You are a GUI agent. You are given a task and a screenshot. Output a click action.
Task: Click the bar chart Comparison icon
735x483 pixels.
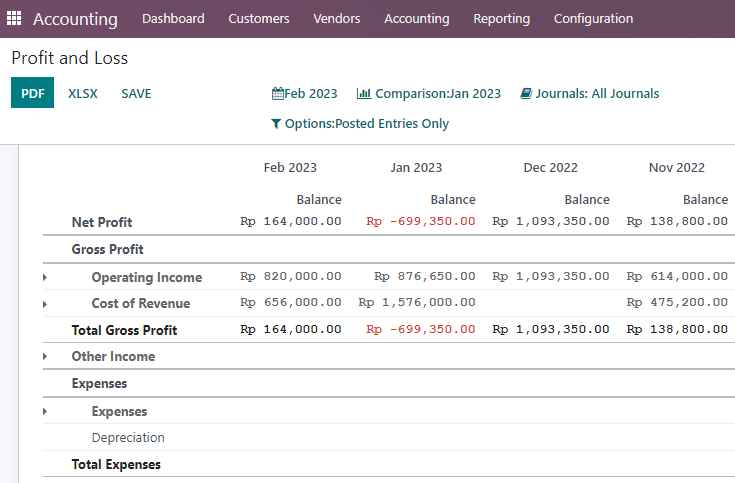364,94
